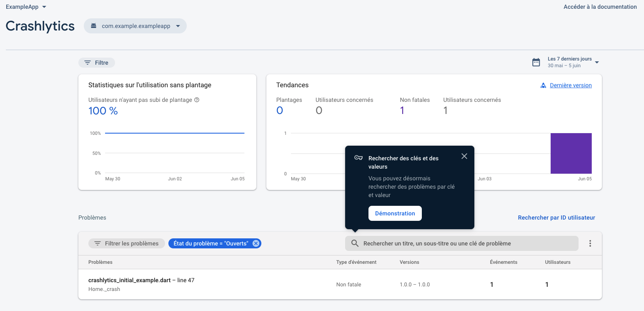Image resolution: width=644 pixels, height=311 pixels.
Task: Click the magnifier icon in search field
Action: (x=355, y=243)
